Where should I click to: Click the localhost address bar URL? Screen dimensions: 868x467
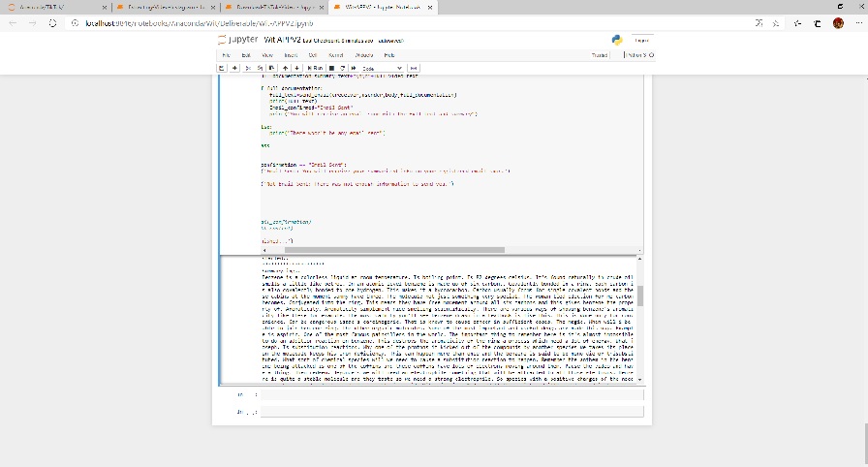coord(200,23)
